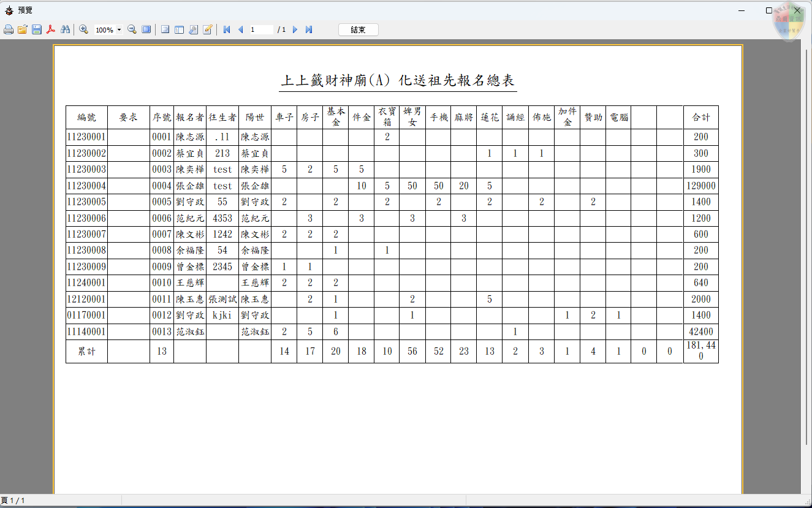Edit the page with pencil icon

[208, 29]
